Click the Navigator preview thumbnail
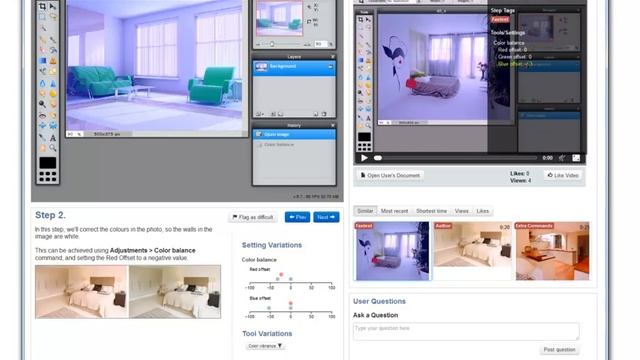Viewport: 640px width, 360px height. [280, 18]
